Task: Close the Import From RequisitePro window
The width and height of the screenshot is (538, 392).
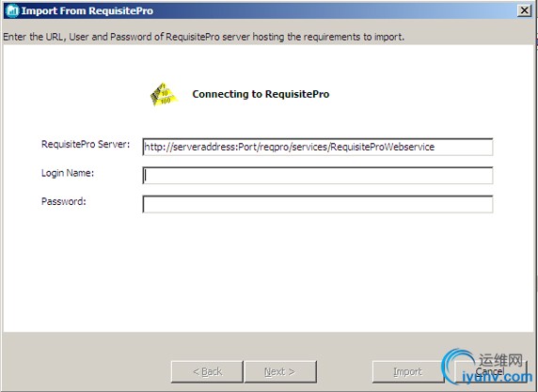Action: pos(524,10)
